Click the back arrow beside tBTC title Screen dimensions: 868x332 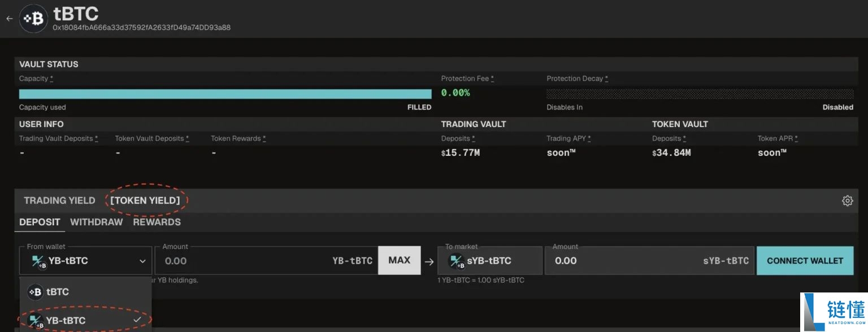[x=9, y=19]
